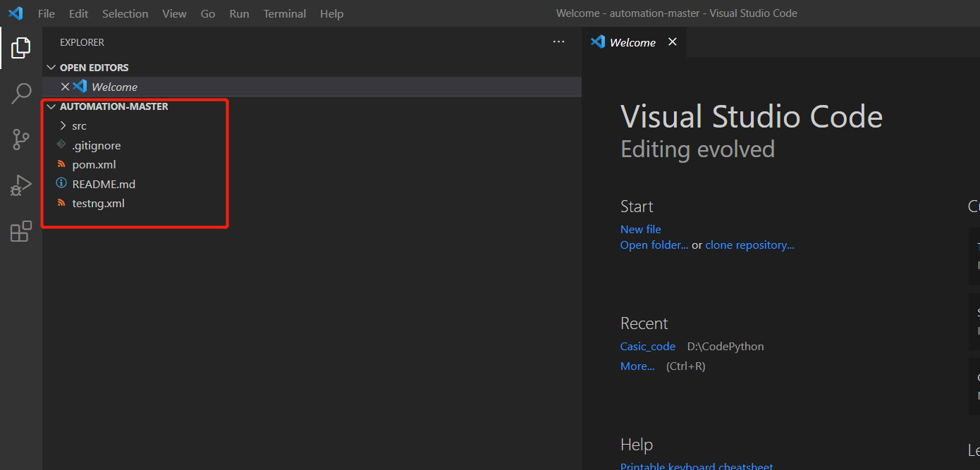Collapse the AUTOMATION-MASTER folder section

(x=51, y=106)
